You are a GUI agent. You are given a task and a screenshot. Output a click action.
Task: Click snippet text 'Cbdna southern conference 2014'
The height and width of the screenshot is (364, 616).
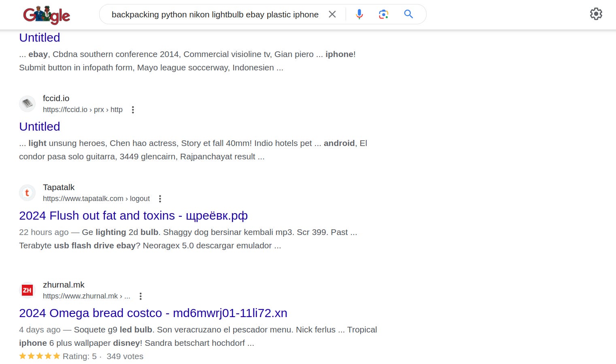[116, 54]
